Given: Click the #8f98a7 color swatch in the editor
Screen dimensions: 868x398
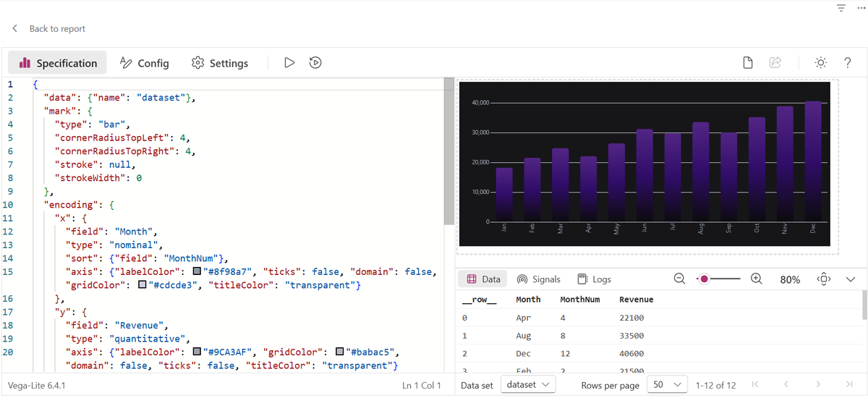Looking at the screenshot, I should coord(197,272).
